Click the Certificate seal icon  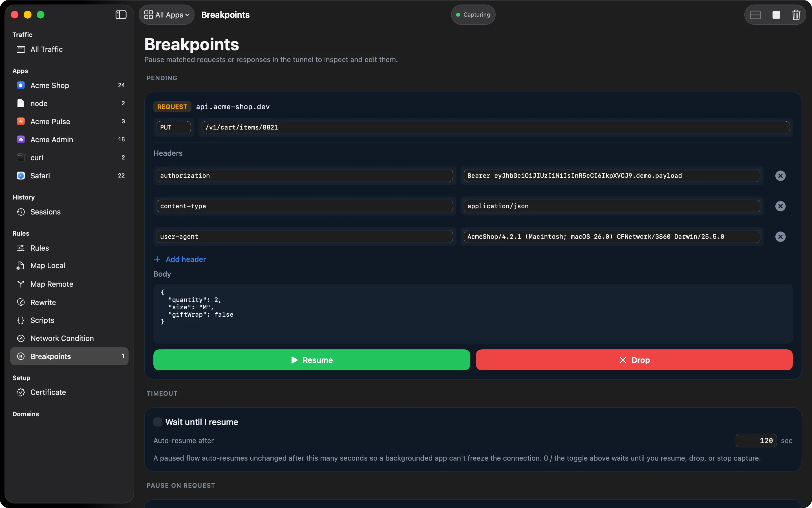[x=21, y=392]
